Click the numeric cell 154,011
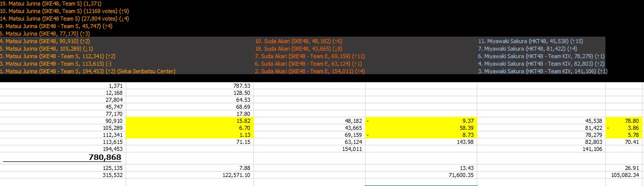 coord(309,149)
